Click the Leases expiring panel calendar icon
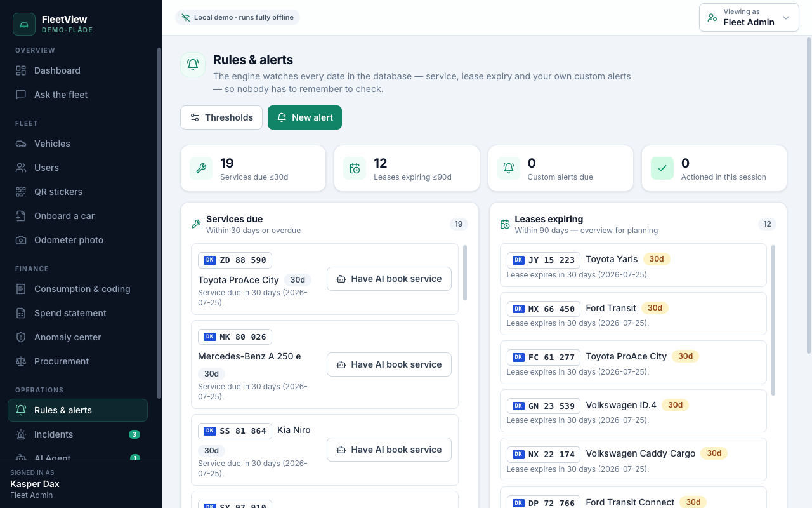Image resolution: width=812 pixels, height=508 pixels. click(x=505, y=224)
